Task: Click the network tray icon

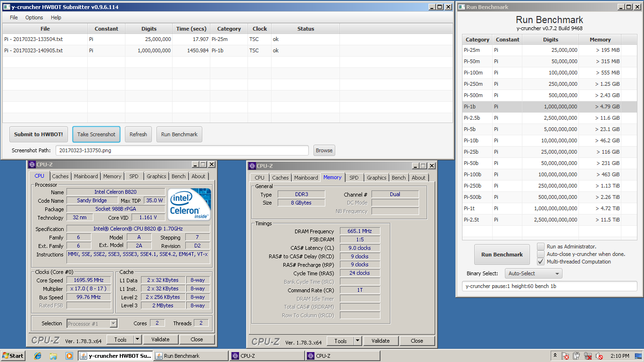Action: (588, 356)
